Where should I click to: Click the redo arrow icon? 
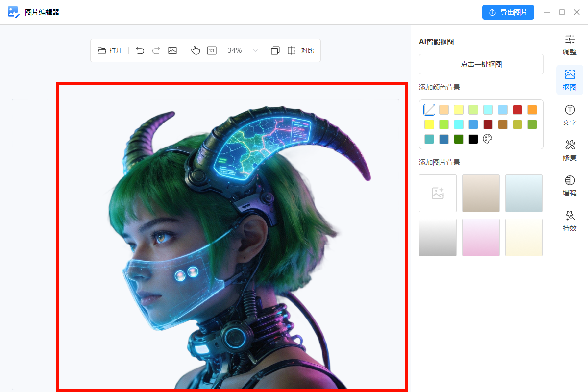pos(156,50)
